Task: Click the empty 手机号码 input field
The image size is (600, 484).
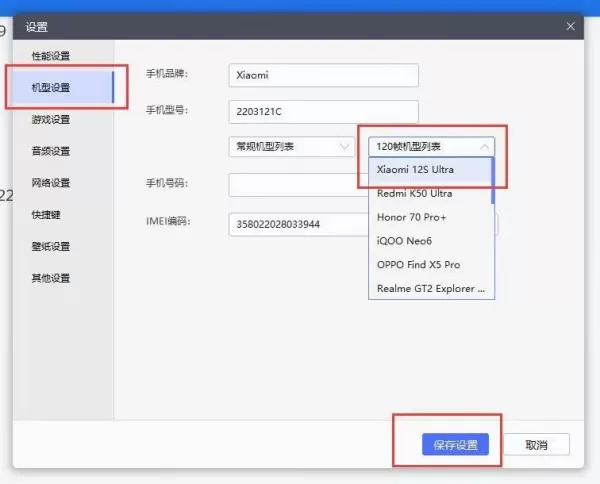Action: (x=298, y=185)
